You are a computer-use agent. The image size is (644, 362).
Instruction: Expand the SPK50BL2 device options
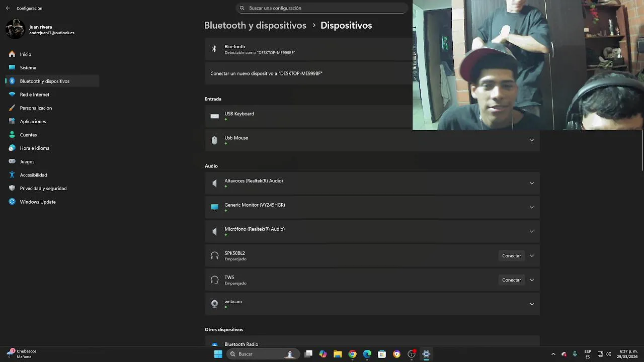pyautogui.click(x=532, y=256)
